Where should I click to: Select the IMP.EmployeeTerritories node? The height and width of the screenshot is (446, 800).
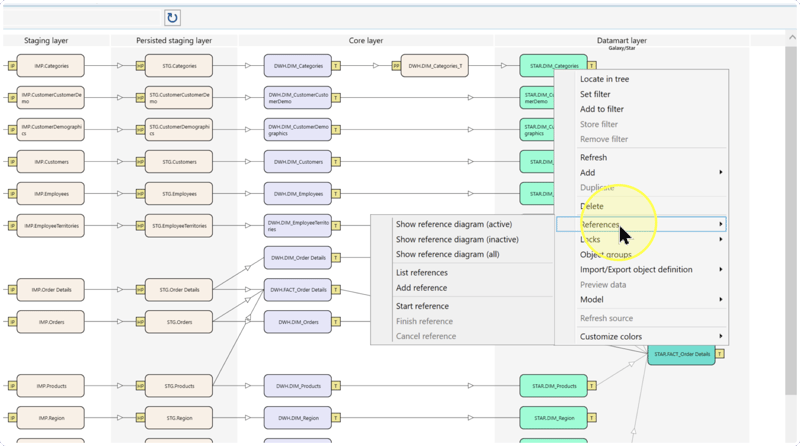click(x=51, y=226)
